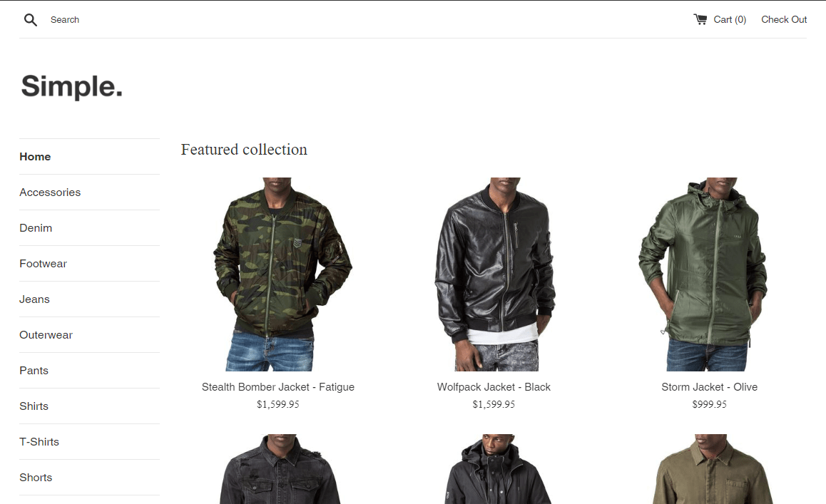Viewport: 826px width, 504px height.
Task: Click the Wolfpack Jacket - Black title
Action: [x=494, y=387]
